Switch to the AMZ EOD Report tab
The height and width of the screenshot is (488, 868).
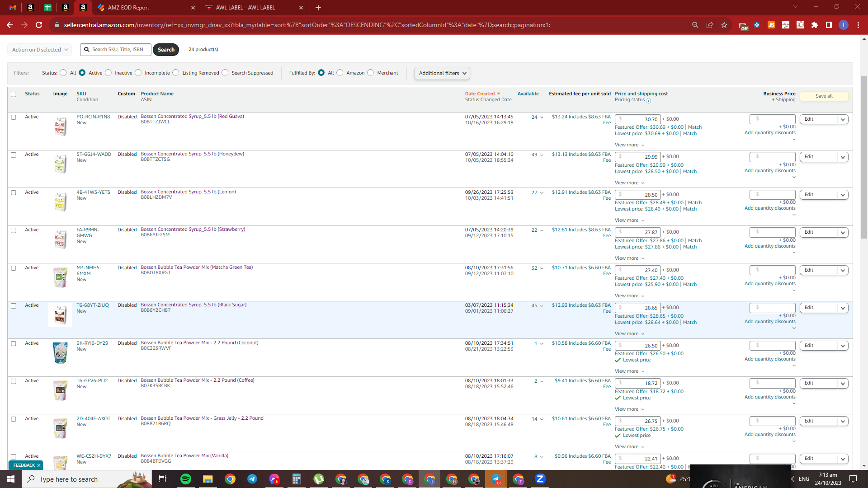[146, 8]
